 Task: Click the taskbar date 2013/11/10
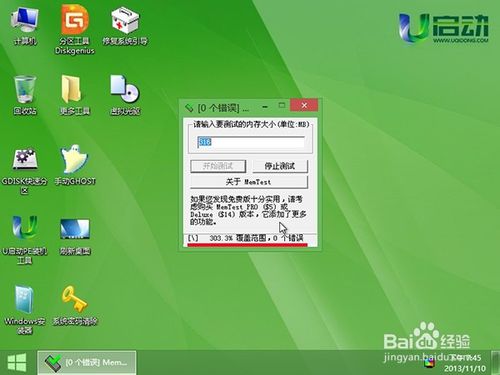pos(465,368)
